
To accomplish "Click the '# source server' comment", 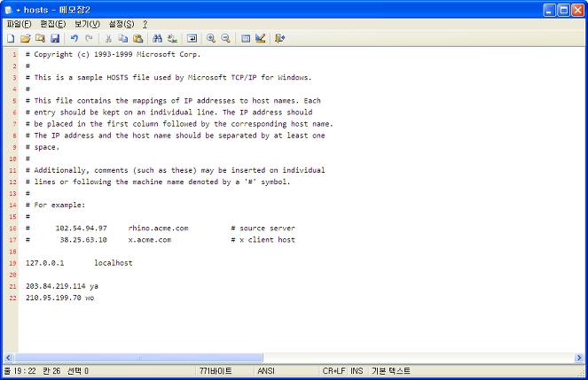I will coord(263,228).
